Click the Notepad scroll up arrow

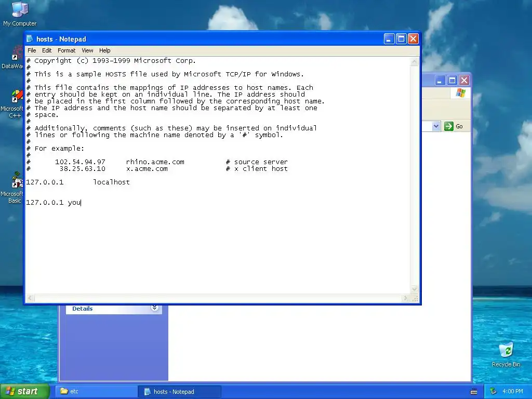point(414,62)
